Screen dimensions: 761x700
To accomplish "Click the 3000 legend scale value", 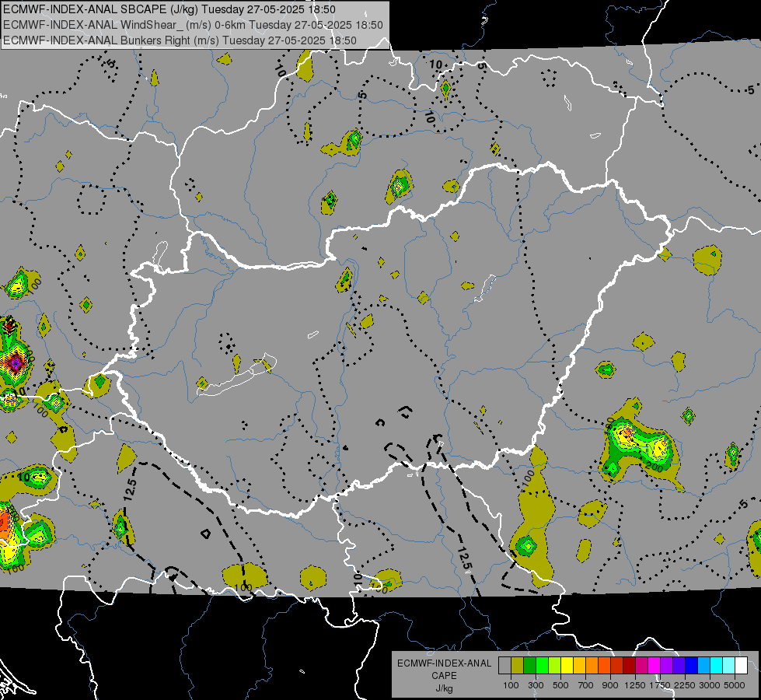I will click(x=710, y=685).
